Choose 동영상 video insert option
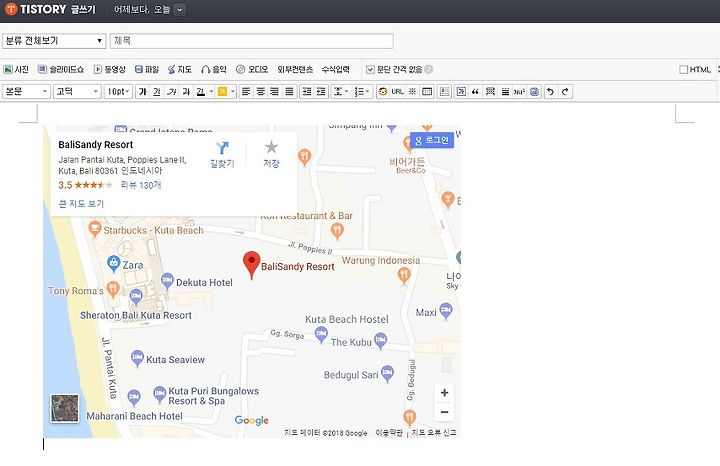This screenshot has height=466, width=720. tap(110, 69)
